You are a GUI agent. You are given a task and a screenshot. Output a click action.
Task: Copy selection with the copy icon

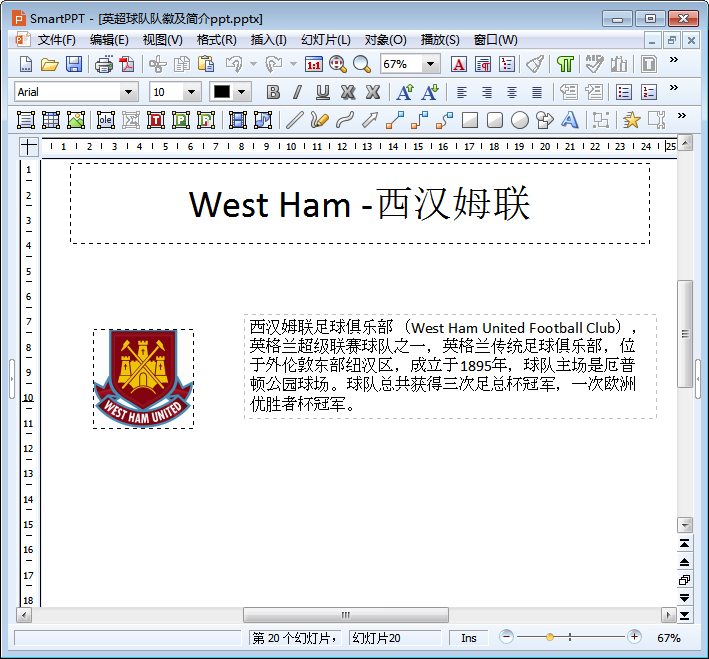coord(182,64)
